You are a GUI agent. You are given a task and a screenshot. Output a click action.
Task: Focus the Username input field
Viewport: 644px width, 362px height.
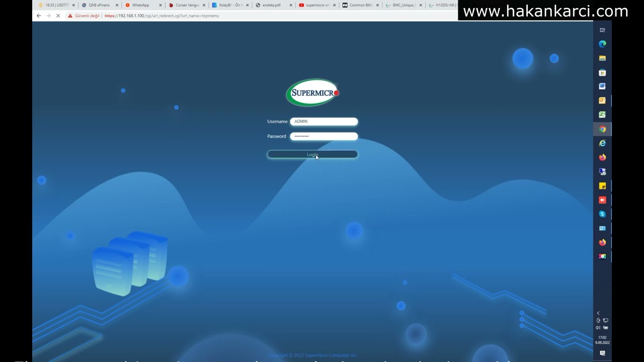pyautogui.click(x=324, y=121)
